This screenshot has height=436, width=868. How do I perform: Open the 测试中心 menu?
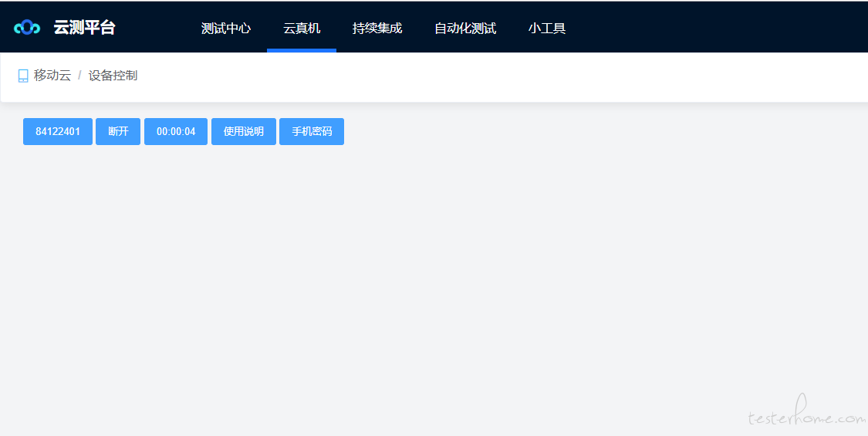coord(226,28)
